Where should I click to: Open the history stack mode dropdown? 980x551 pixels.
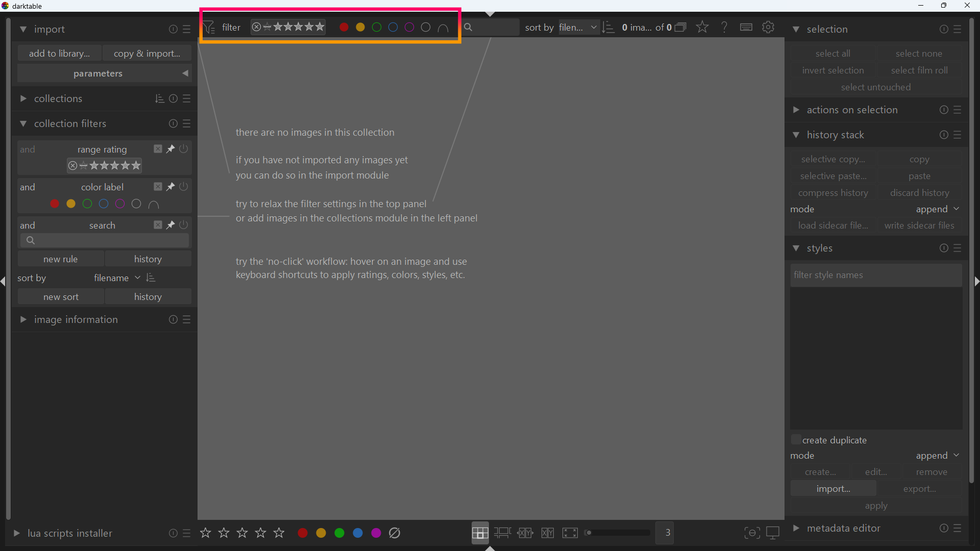(x=937, y=209)
